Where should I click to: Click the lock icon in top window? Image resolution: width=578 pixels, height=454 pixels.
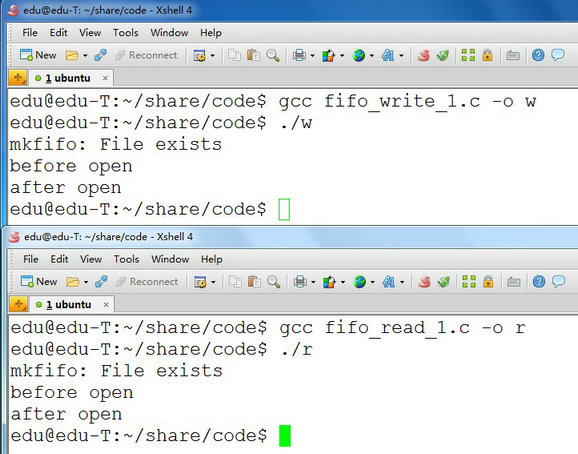(x=487, y=55)
